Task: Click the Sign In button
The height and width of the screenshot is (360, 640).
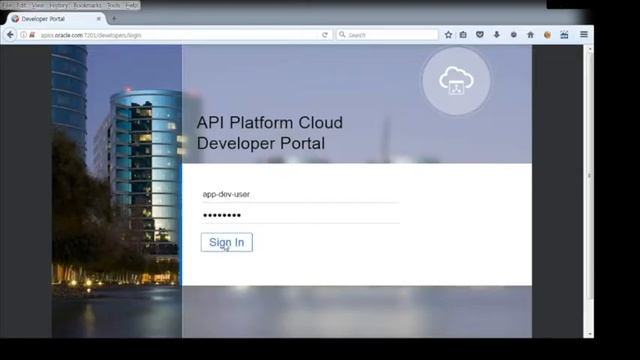Action: [227, 242]
